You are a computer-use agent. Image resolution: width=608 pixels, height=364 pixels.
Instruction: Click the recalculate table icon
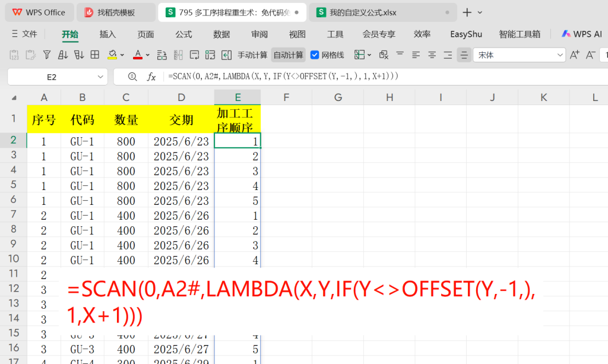(x=210, y=55)
